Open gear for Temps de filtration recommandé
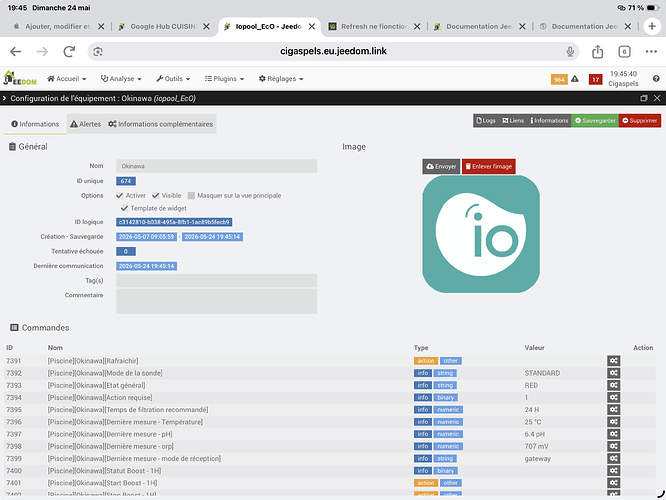This screenshot has height=500, width=666. tap(613, 410)
